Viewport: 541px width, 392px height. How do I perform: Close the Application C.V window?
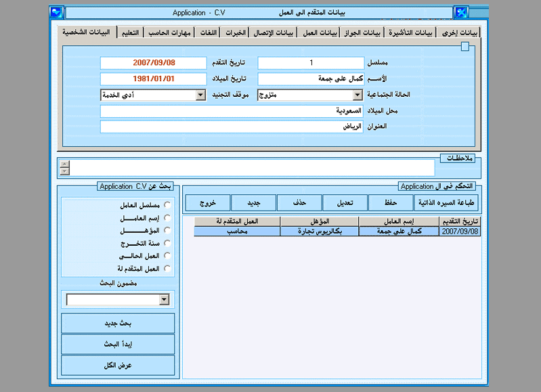coord(461,13)
